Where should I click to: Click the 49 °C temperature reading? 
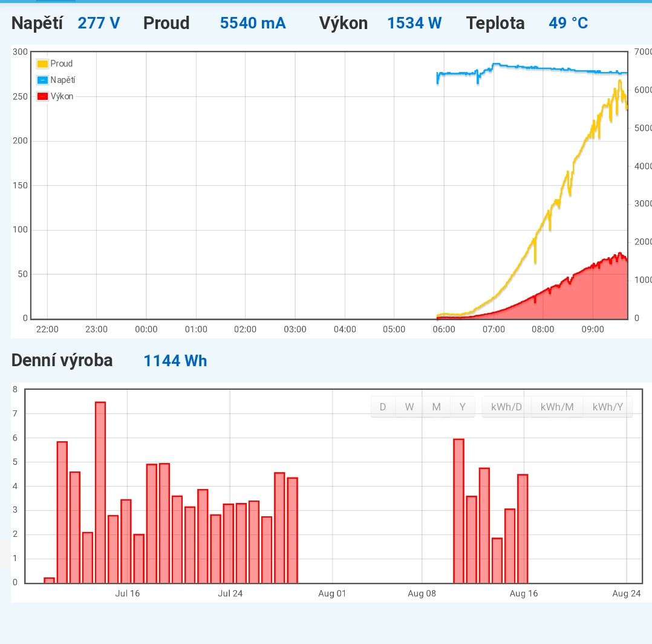point(568,24)
